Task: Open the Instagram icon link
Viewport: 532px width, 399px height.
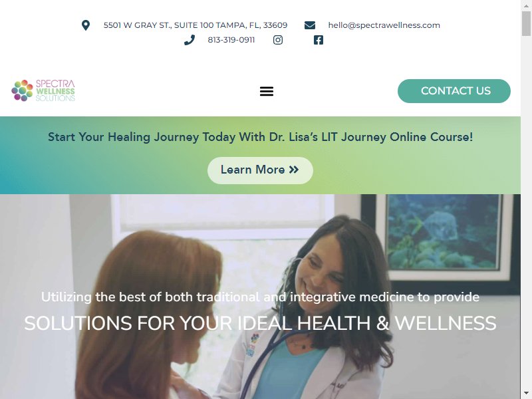Action: [278, 40]
